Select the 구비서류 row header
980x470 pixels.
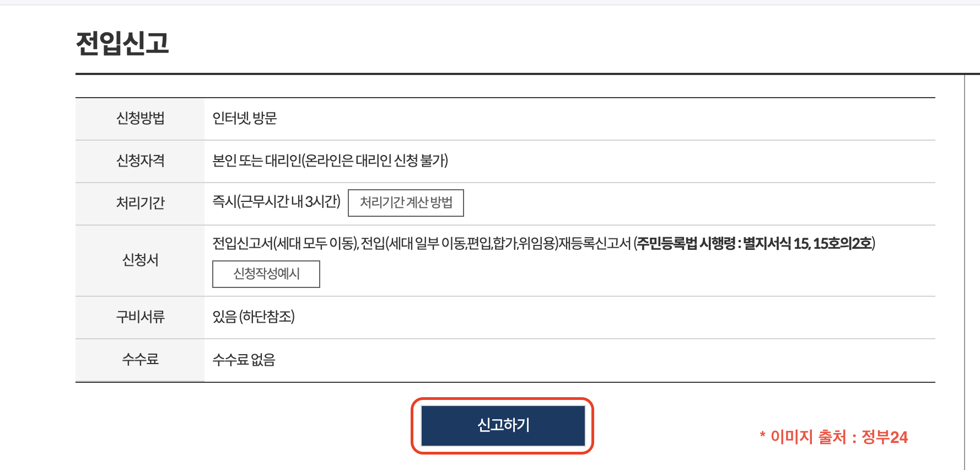139,317
